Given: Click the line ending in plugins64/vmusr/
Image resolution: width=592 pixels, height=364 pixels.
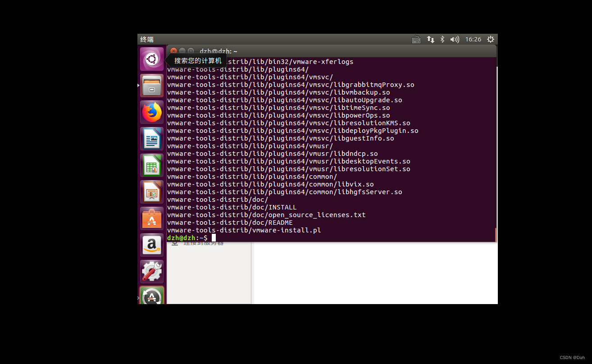Looking at the screenshot, I should tap(250, 146).
